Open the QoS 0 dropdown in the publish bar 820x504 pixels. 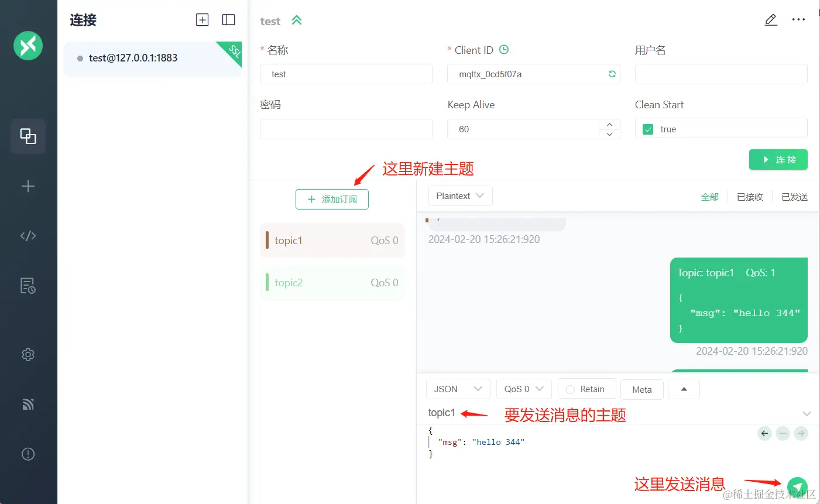pyautogui.click(x=523, y=388)
